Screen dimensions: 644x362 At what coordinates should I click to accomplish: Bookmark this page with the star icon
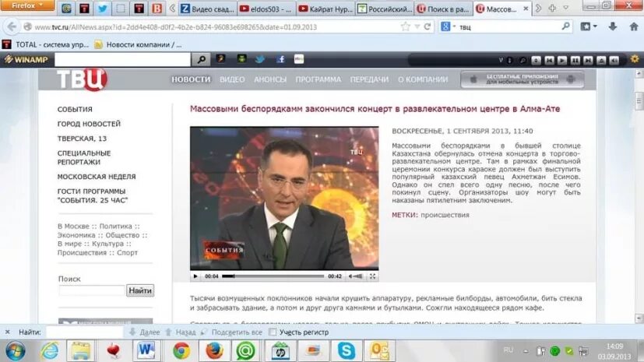tap(406, 26)
